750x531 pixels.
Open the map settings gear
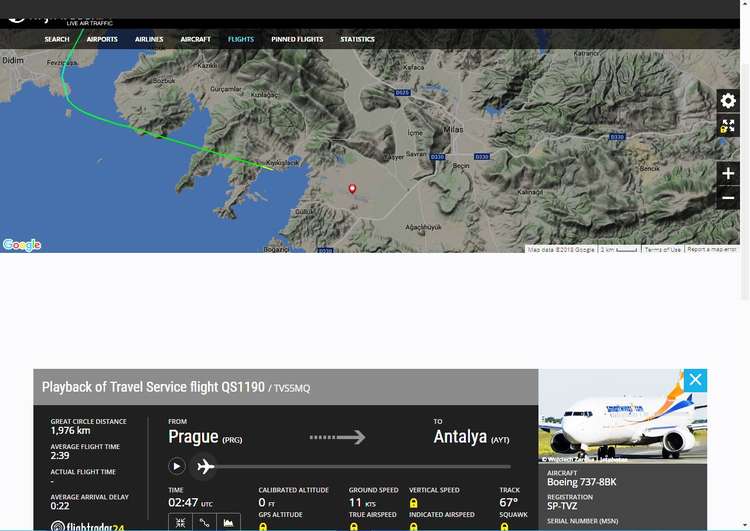[x=728, y=101]
